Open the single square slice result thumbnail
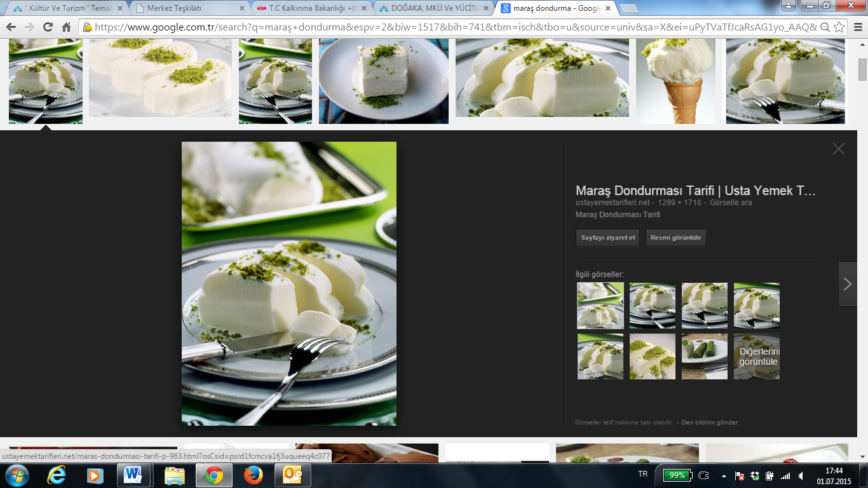 pos(384,81)
